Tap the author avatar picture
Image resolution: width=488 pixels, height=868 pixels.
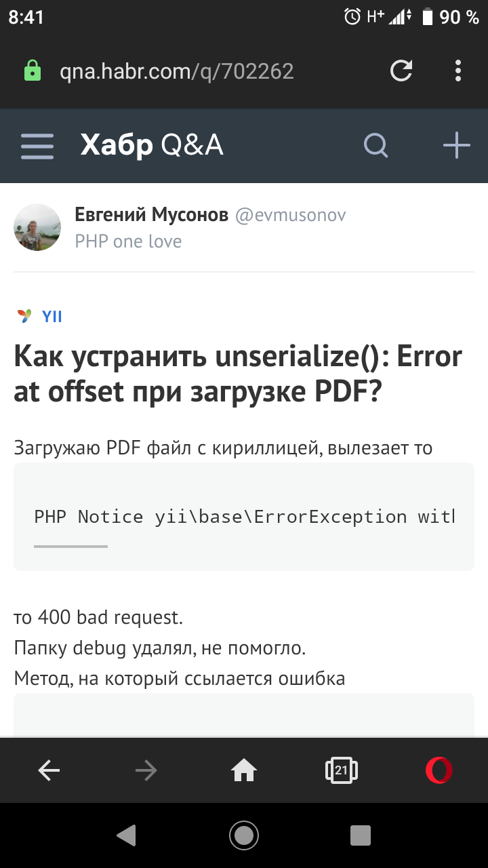point(37,227)
